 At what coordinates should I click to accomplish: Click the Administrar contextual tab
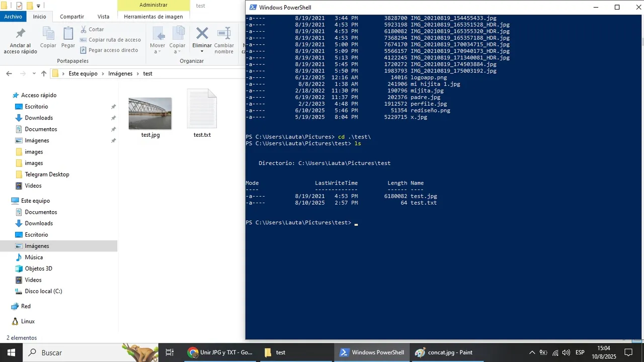pos(153,5)
